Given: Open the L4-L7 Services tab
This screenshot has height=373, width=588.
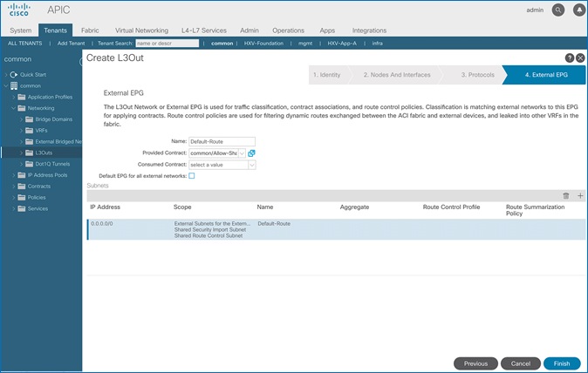Looking at the screenshot, I should 204,31.
